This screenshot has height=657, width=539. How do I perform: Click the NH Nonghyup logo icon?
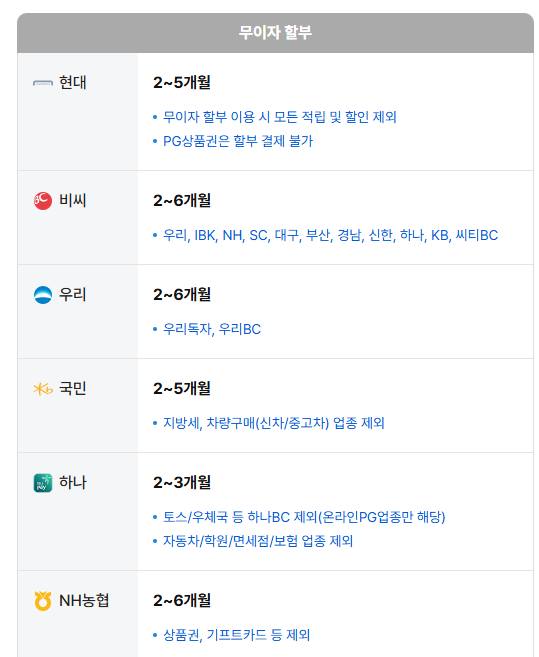coord(43,600)
